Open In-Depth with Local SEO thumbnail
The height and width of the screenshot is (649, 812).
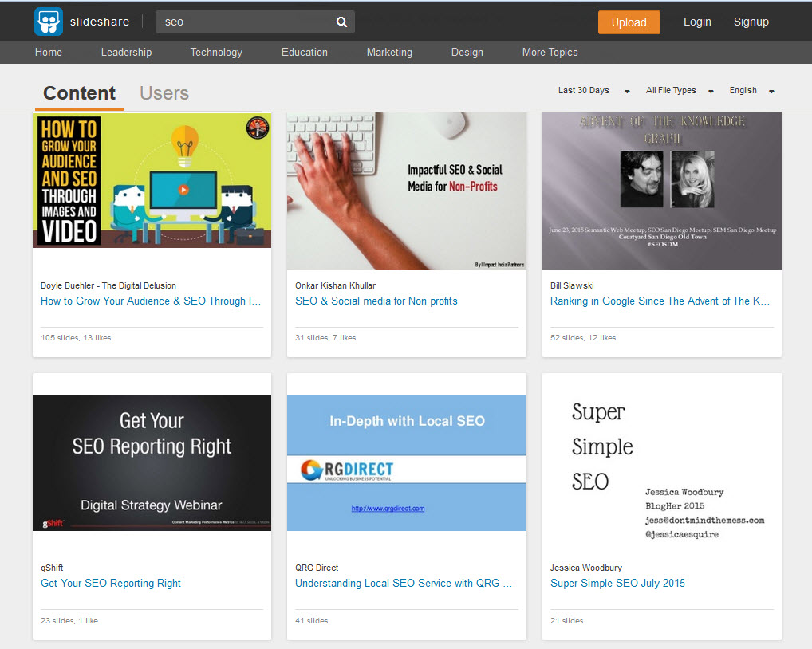(x=407, y=463)
